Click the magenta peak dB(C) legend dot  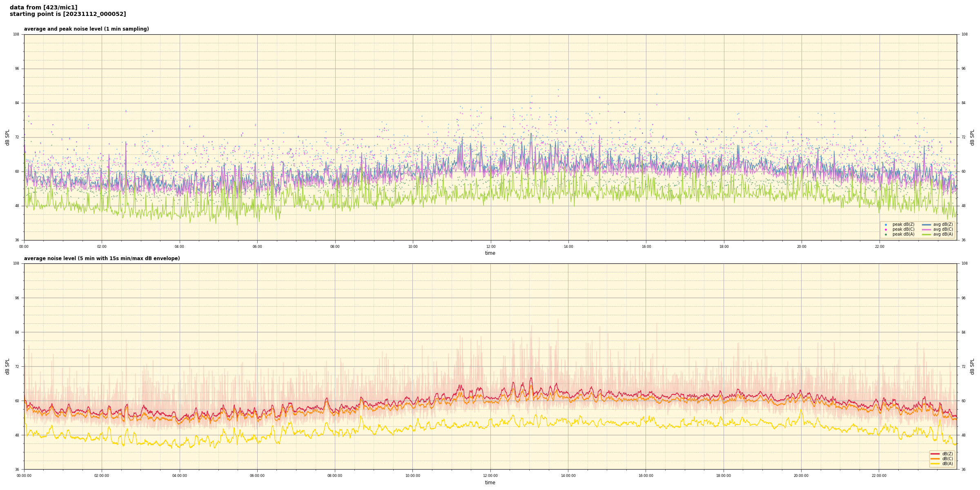[x=886, y=229]
